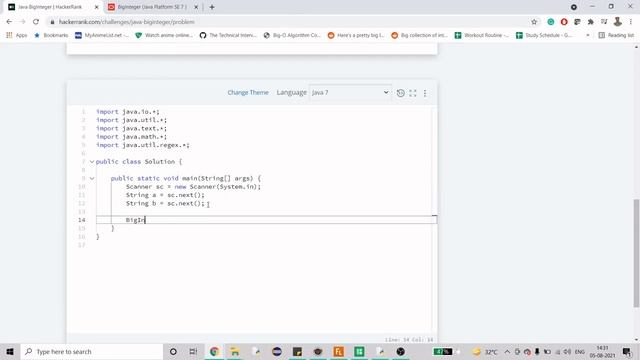This screenshot has height=360, width=640.
Task: Open a new browser tab
Action: 212,7
